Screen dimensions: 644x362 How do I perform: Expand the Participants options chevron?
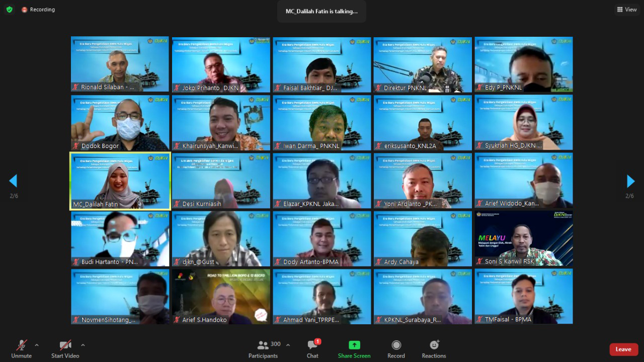click(x=288, y=345)
